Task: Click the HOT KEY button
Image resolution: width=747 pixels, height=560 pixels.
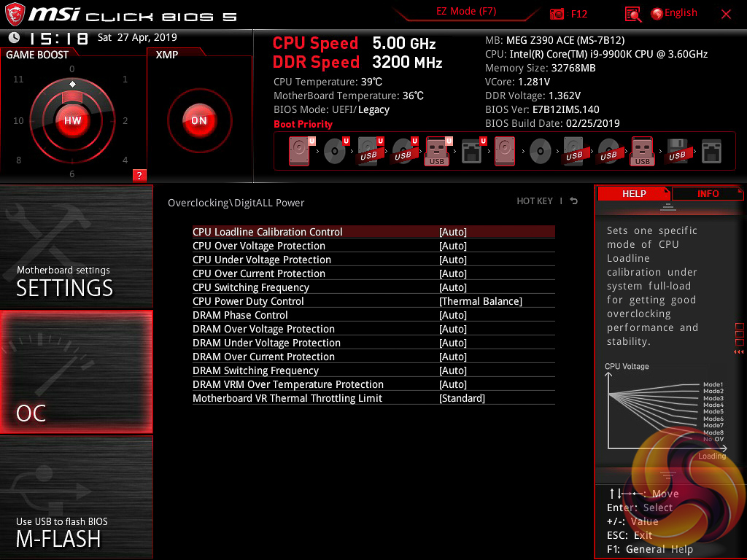Action: [x=535, y=201]
